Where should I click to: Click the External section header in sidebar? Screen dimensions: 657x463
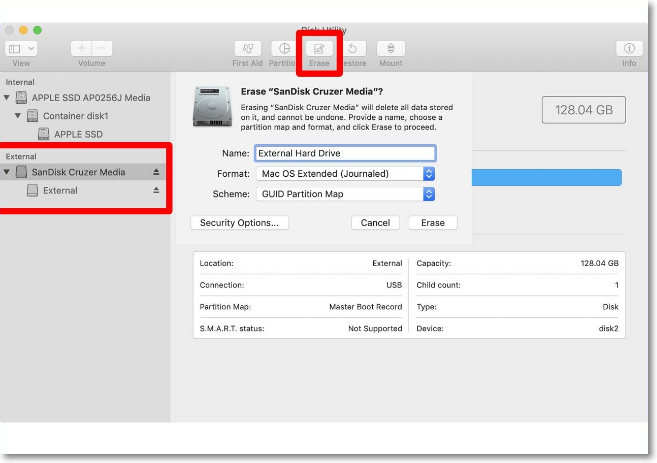point(21,156)
